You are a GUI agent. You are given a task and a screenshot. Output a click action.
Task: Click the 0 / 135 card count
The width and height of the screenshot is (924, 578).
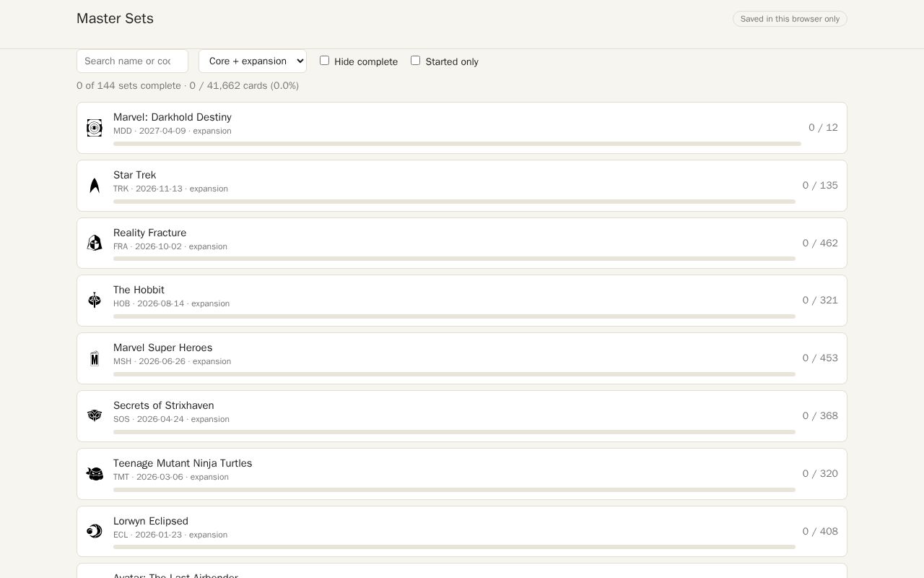820,185
